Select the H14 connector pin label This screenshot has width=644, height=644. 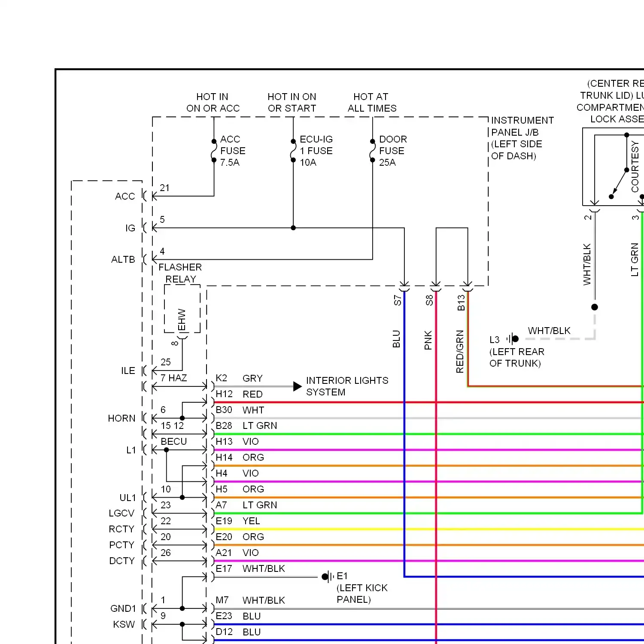[x=224, y=457]
